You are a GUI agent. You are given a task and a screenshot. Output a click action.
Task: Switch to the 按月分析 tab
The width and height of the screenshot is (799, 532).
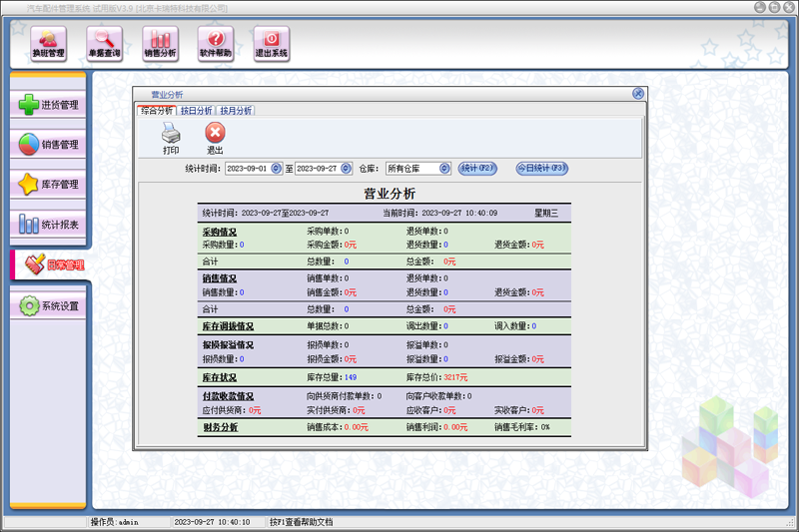click(236, 111)
